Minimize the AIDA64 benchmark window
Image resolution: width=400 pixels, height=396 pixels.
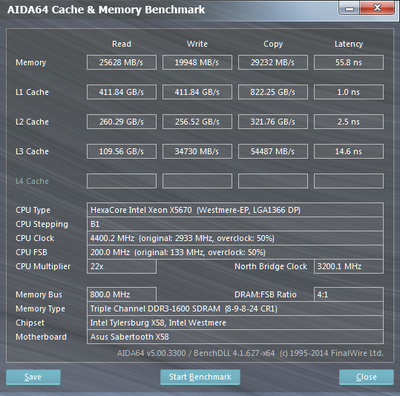(349, 8)
